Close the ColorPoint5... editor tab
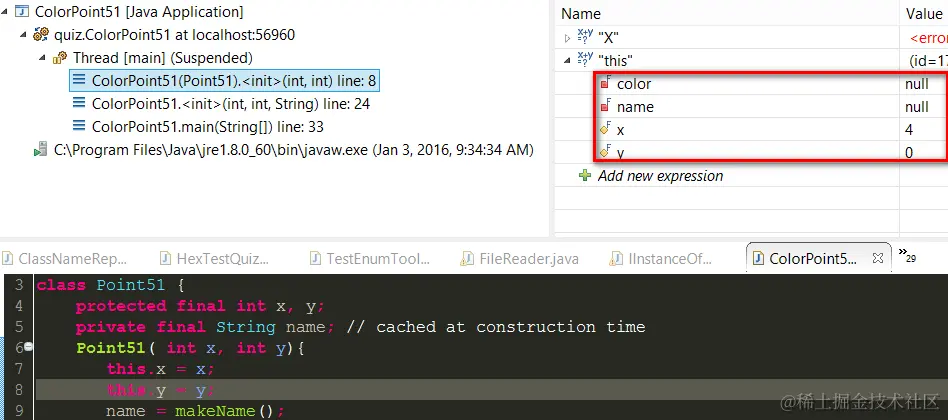Screen dimensions: 948x420 (877, 258)
